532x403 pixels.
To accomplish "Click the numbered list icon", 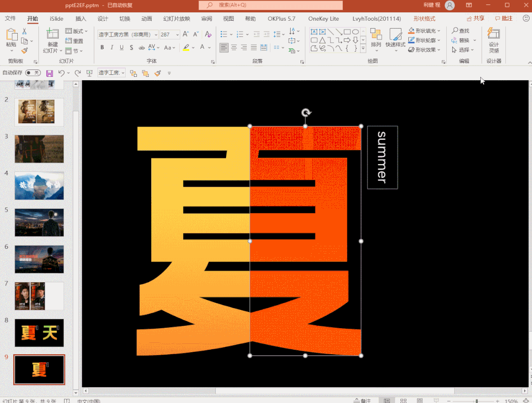I will click(x=240, y=34).
